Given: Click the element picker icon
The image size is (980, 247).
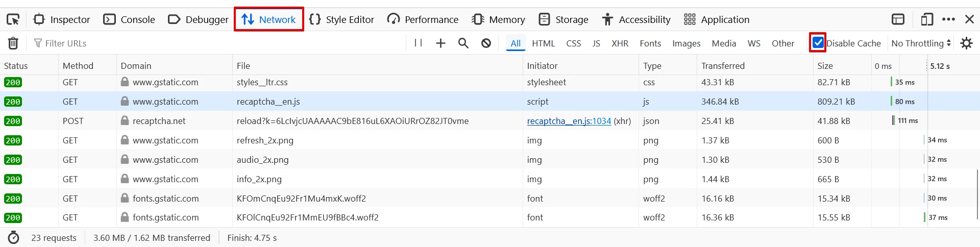Looking at the screenshot, I should click(13, 20).
